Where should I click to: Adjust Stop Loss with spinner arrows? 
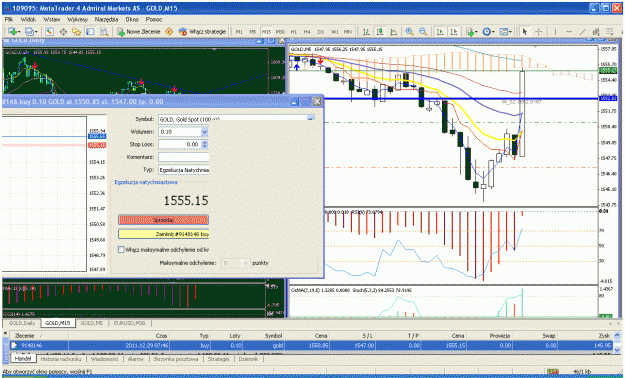tap(205, 144)
